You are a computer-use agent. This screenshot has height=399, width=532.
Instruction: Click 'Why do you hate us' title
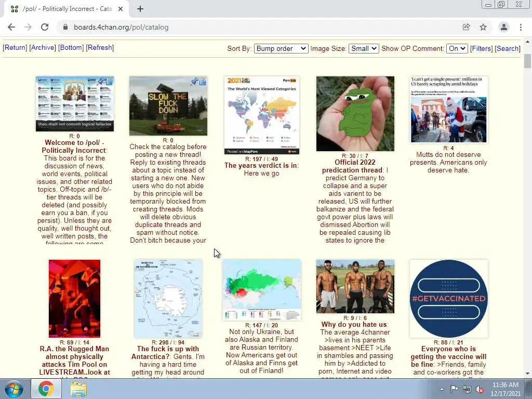tap(354, 325)
